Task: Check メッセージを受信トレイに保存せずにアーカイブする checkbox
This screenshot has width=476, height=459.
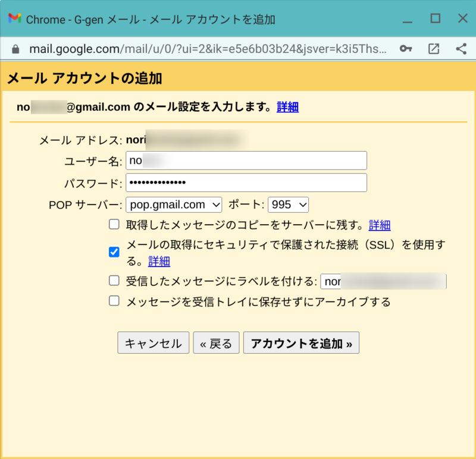Action: coord(114,301)
